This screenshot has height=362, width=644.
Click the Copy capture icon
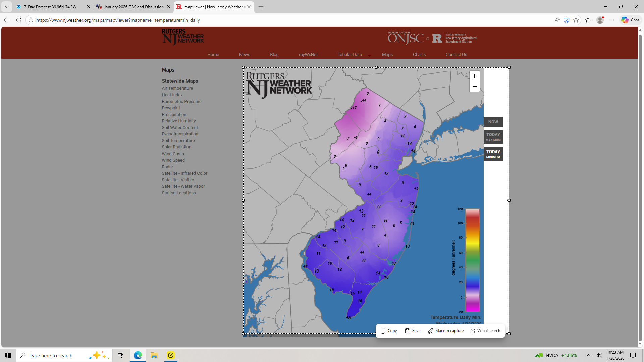389,331
